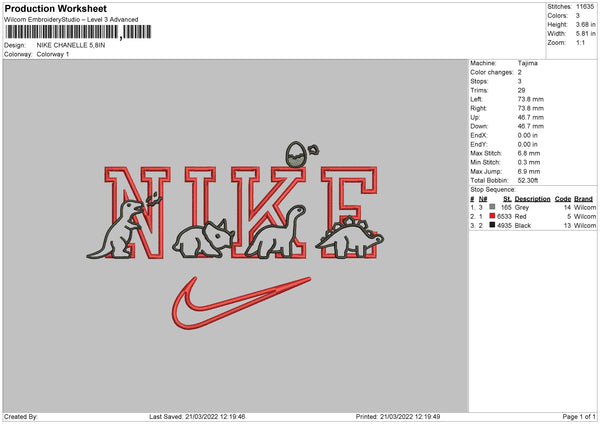
Task: Click the triceratops dinosaur in the design
Action: tap(203, 239)
